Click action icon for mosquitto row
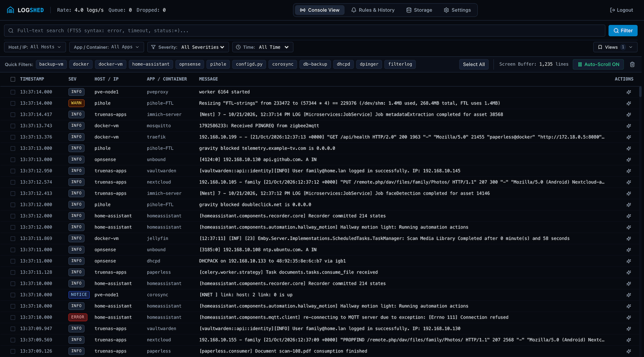The width and height of the screenshot is (644, 357). [x=629, y=126]
